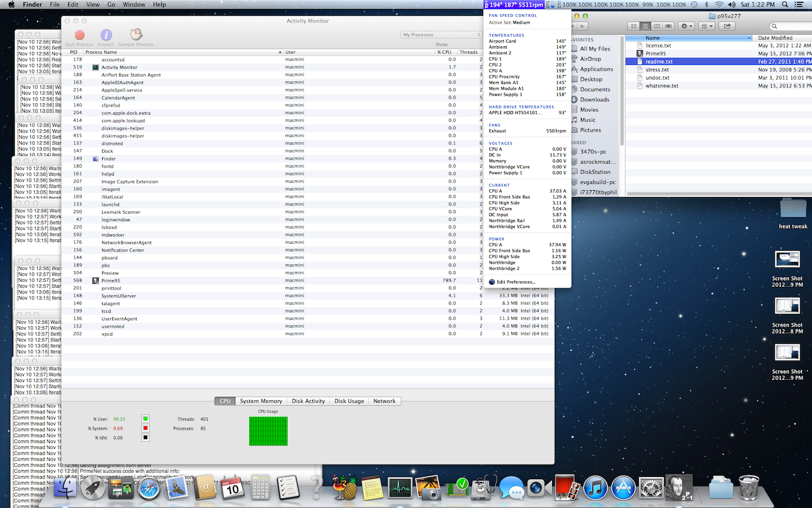Viewport: 812px width, 508px height.
Task: Click Spotlight magnifier in menu bar
Action: 785,5
